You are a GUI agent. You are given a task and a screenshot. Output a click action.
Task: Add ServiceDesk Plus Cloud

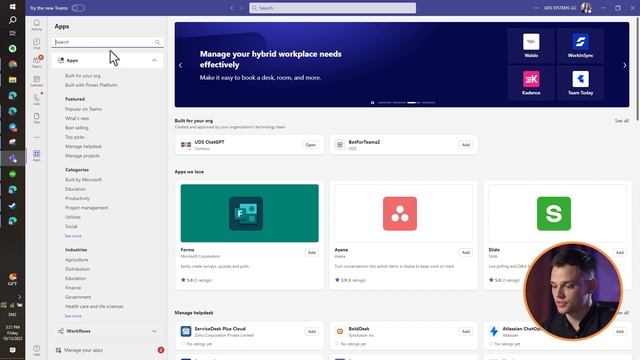pos(312,331)
